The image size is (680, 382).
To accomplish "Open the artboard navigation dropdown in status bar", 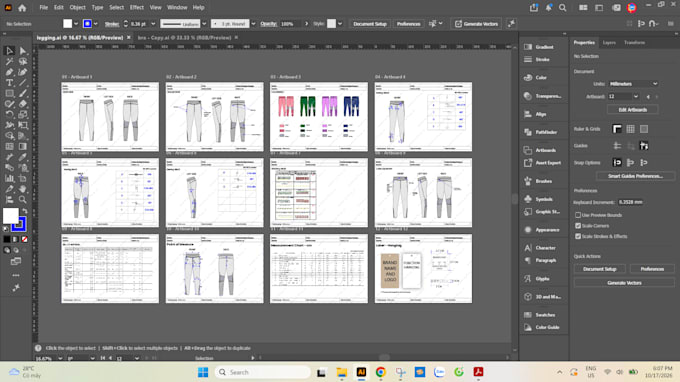I will [137, 359].
